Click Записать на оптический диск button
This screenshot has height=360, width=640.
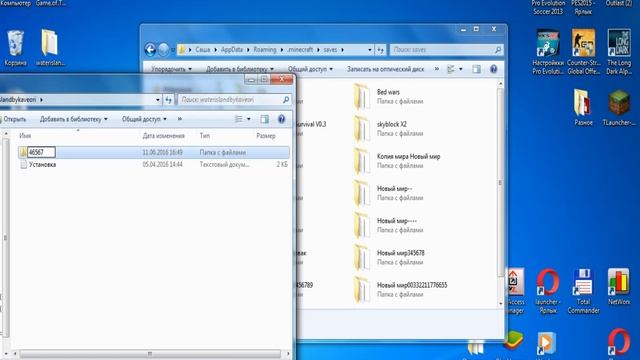point(385,69)
